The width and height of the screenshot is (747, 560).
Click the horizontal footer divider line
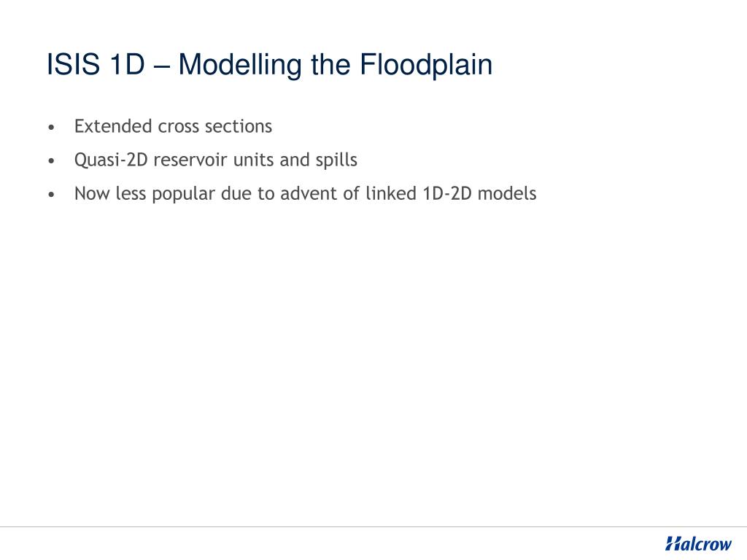[373, 526]
